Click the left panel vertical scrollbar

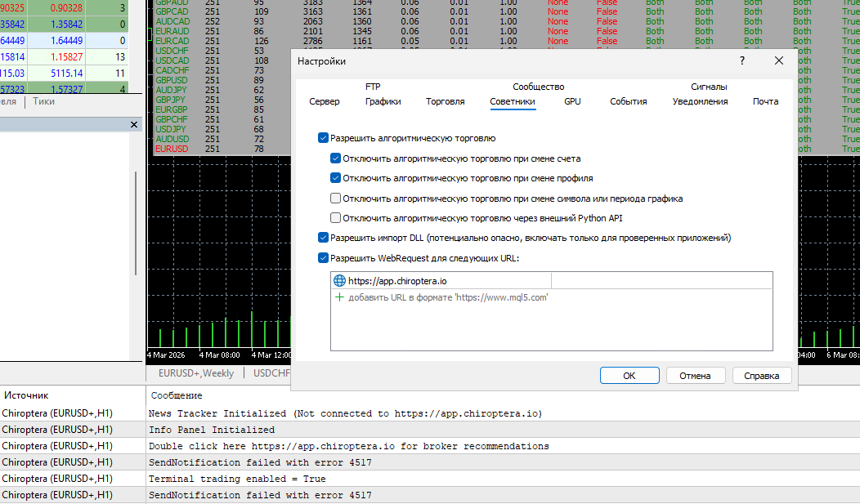click(136, 224)
